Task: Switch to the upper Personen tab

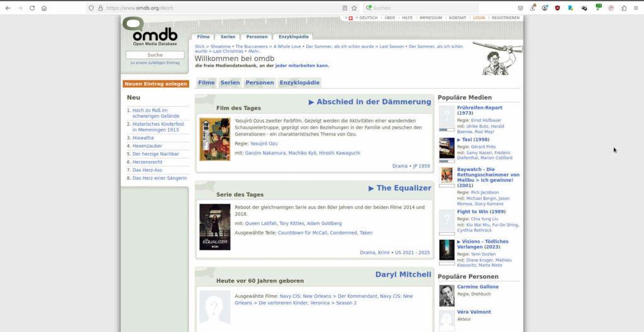Action: (x=257, y=36)
